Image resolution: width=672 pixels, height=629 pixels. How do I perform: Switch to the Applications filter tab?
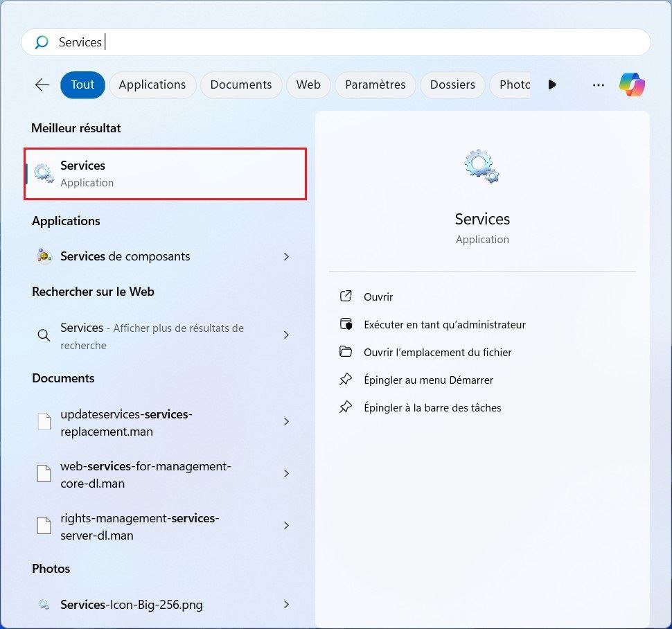[152, 85]
